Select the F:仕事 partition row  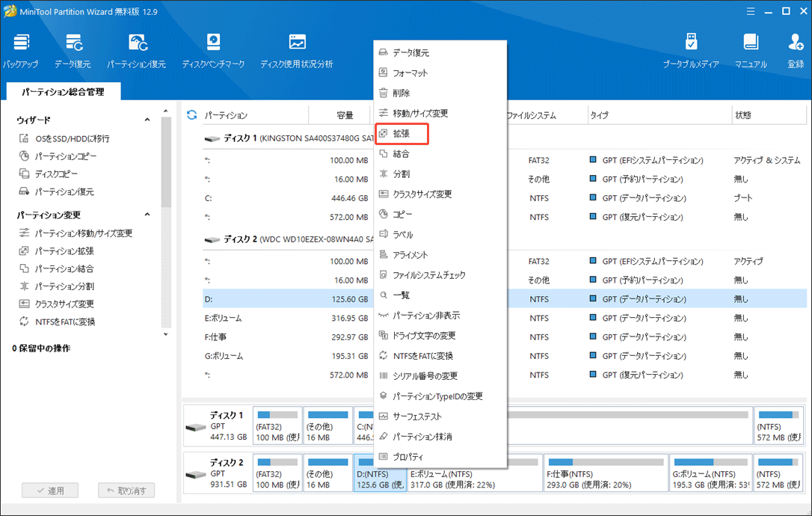pos(288,337)
